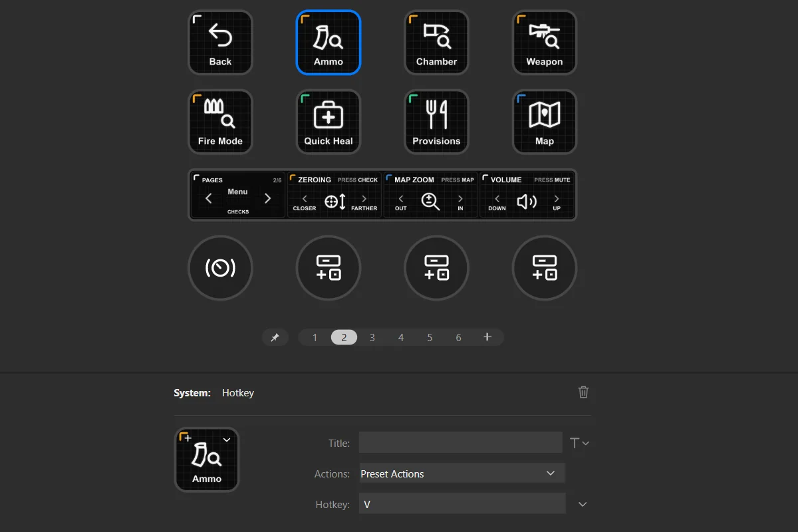798x532 pixels.
Task: Open the Actions Preset Actions dropdown
Action: point(462,473)
